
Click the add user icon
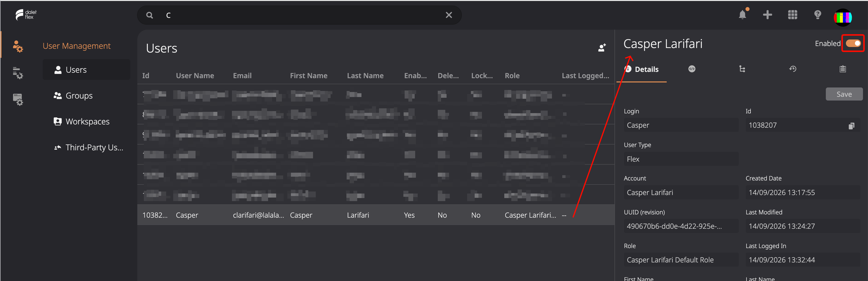coord(602,48)
